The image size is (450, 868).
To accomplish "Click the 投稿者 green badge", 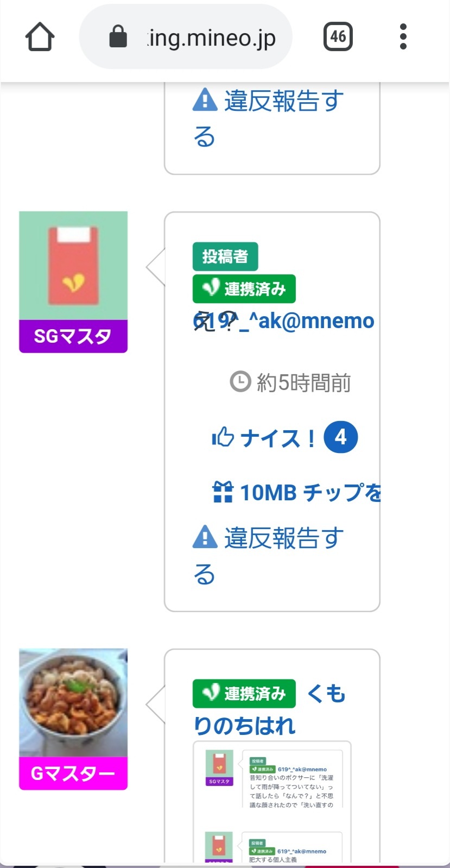I will click(225, 256).
